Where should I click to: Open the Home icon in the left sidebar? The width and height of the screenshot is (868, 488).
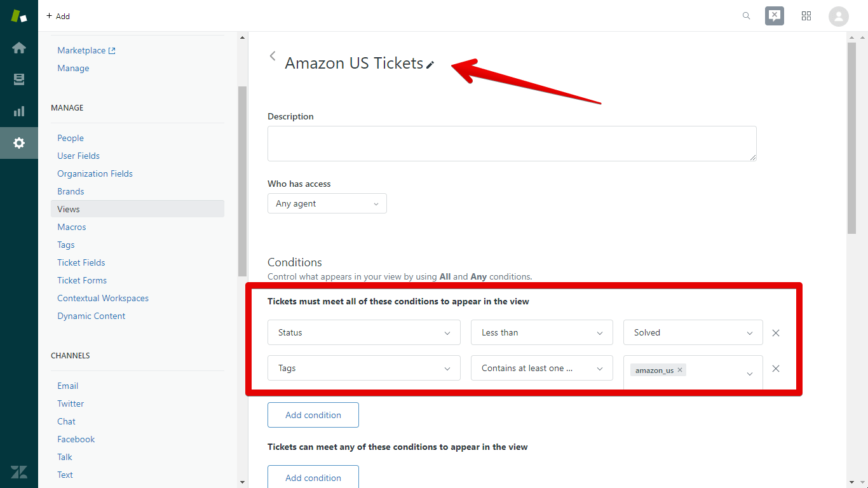pos(19,48)
